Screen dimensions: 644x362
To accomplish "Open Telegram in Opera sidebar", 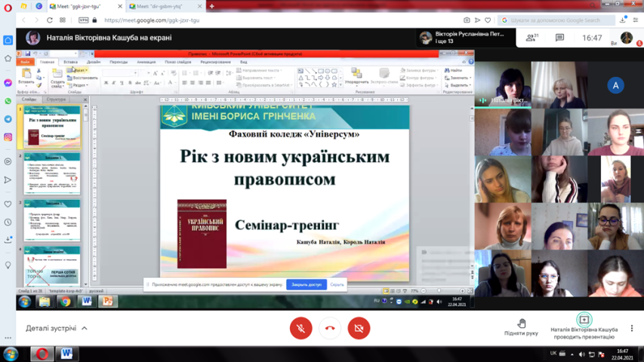I will pyautogui.click(x=8, y=119).
